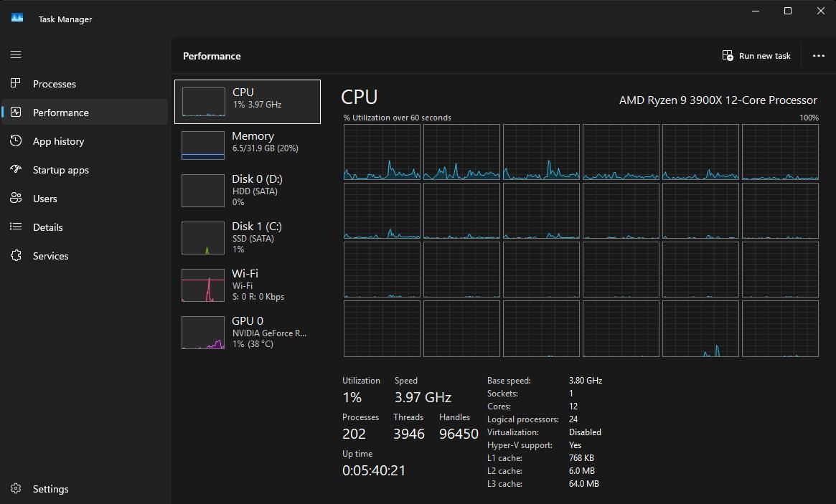Click the 3946 threads value
The height and width of the screenshot is (504, 836).
click(409, 434)
